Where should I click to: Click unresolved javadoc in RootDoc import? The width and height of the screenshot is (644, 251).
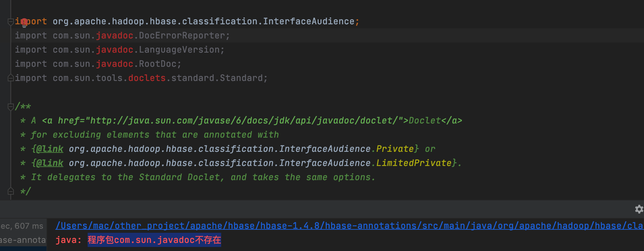point(114,64)
